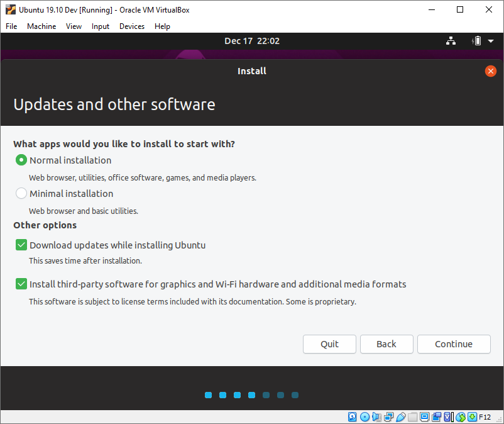Click the VirtualBox app icon in title bar

tap(10, 9)
